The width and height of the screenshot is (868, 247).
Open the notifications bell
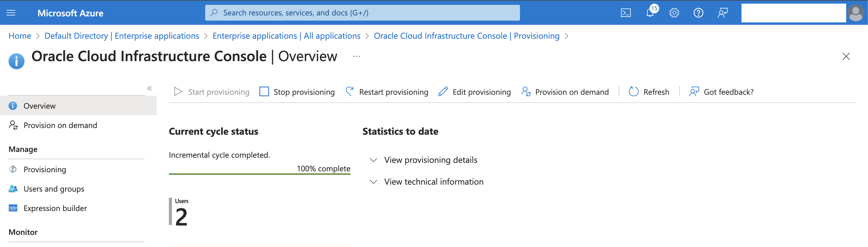pos(650,13)
